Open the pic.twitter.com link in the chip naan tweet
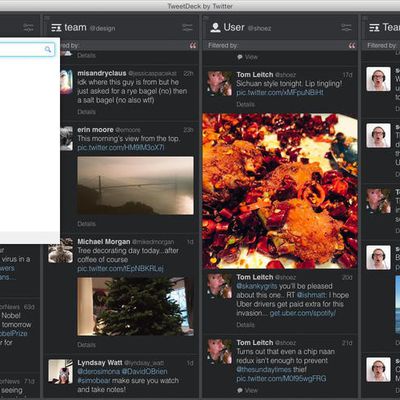400x400 pixels. [x=281, y=379]
